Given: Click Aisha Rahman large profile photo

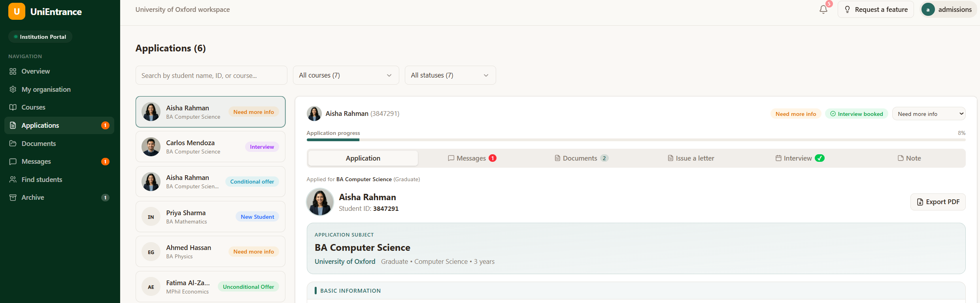Looking at the screenshot, I should click(320, 202).
